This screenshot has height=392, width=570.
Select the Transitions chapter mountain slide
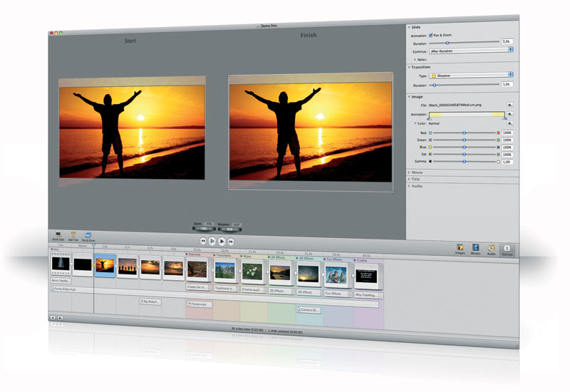[224, 271]
